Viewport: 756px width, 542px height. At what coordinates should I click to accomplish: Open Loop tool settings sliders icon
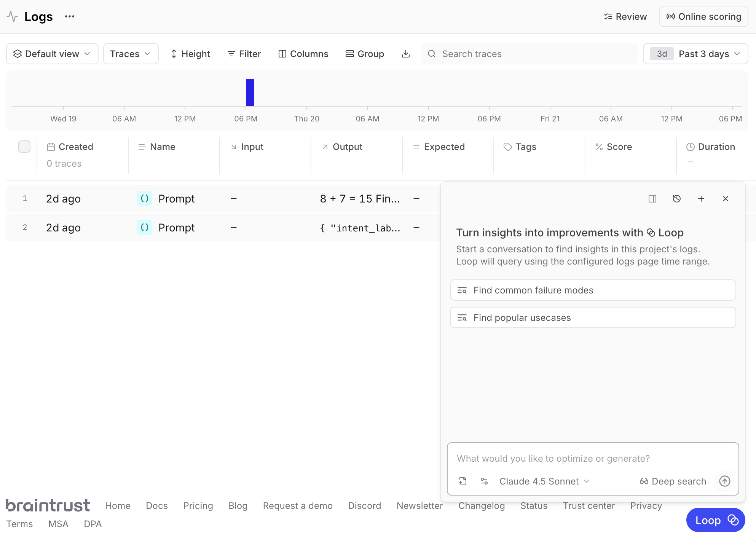484,481
